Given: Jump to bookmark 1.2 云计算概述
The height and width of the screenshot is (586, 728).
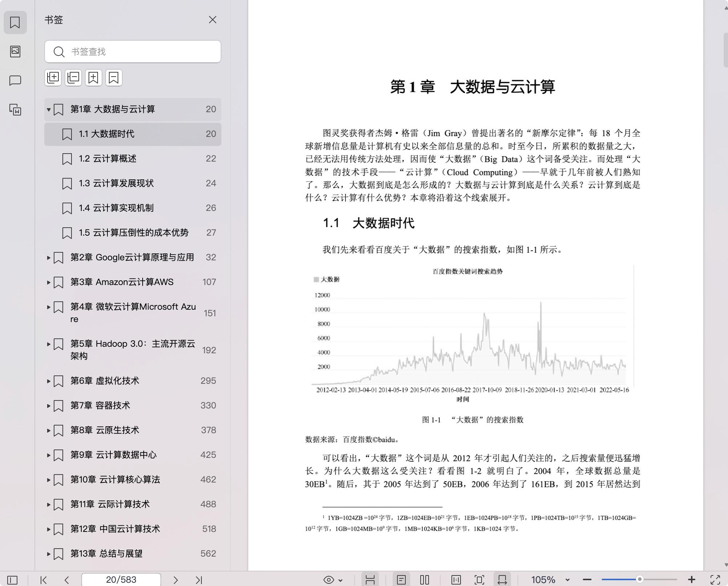Looking at the screenshot, I should 133,159.
